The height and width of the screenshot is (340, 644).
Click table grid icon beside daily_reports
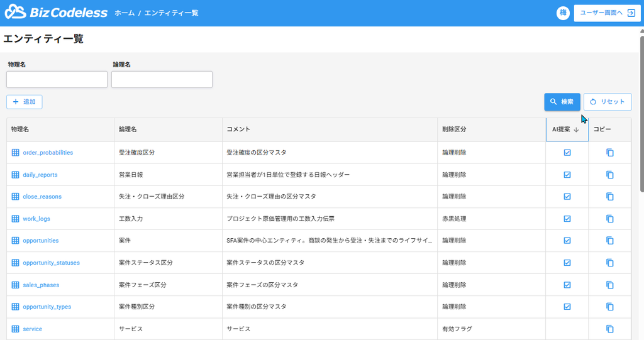click(x=15, y=175)
